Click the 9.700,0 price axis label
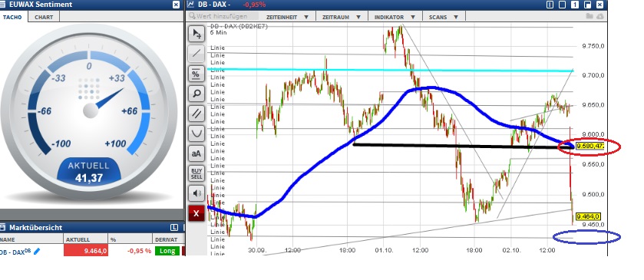This screenshot has width=644, height=280. (x=593, y=75)
